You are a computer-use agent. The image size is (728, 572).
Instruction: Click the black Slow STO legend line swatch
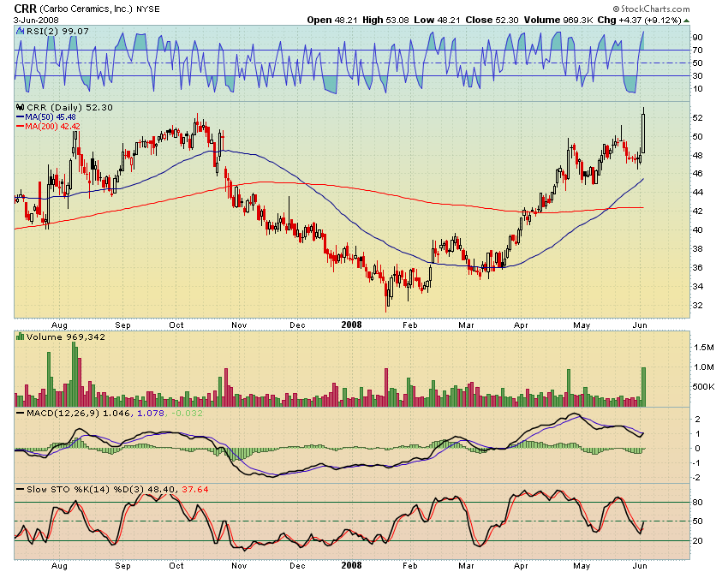(20, 489)
